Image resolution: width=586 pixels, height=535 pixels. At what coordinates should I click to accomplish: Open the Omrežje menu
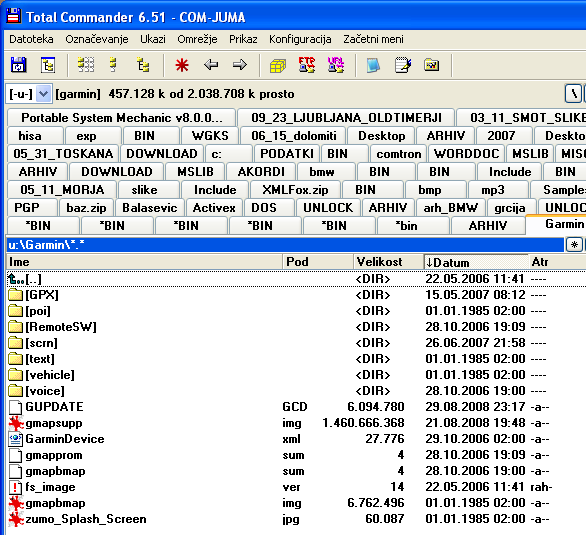coord(197,39)
